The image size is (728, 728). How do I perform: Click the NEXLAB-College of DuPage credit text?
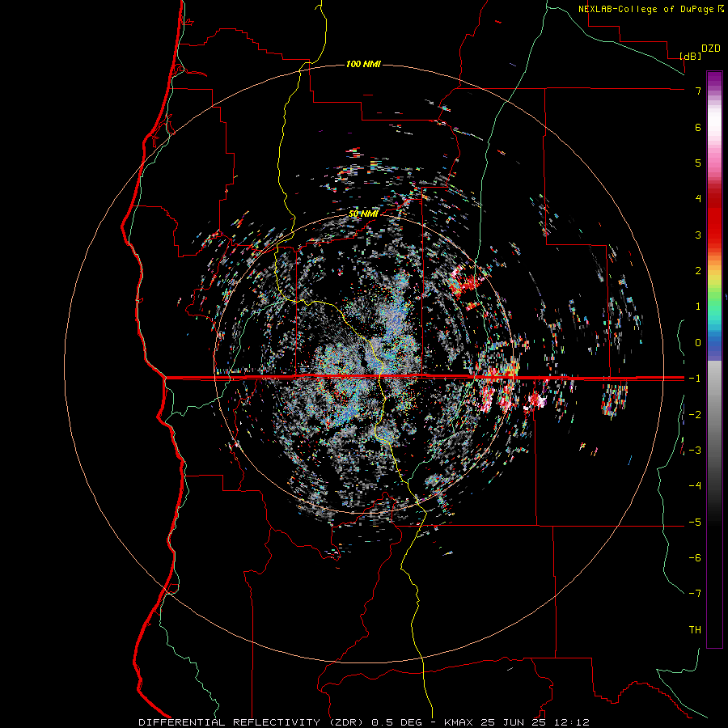(x=646, y=9)
